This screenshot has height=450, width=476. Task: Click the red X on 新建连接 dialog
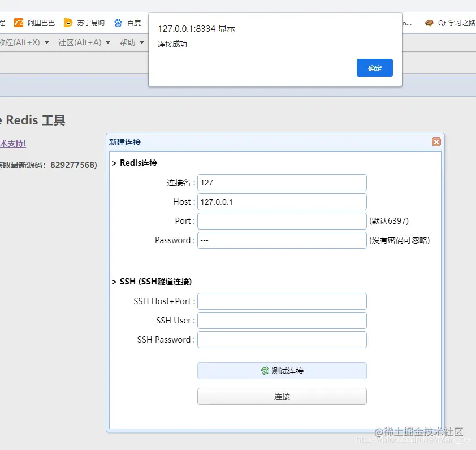[x=436, y=142]
